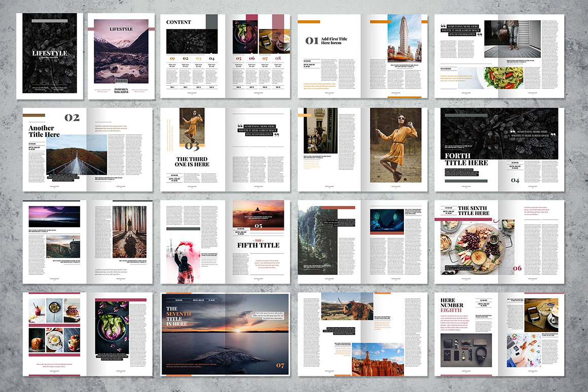The height and width of the screenshot is (392, 588).
Task: Click the gray block beside the CONTENT heading
Action: coord(211,21)
